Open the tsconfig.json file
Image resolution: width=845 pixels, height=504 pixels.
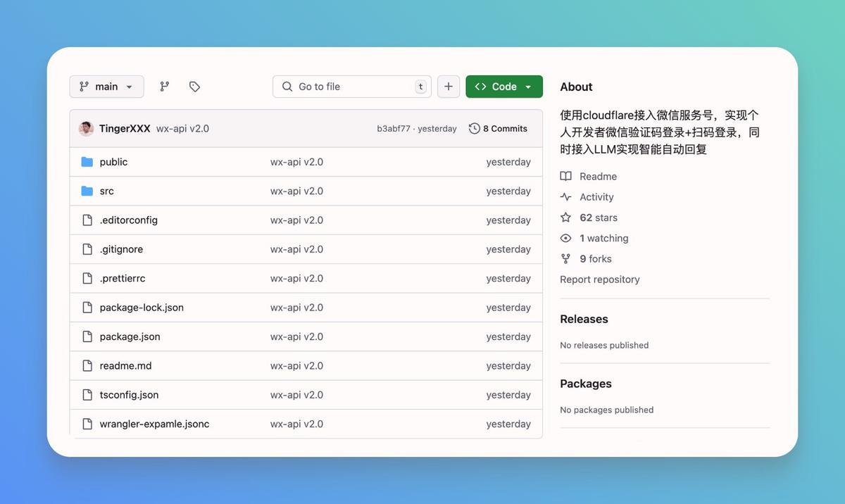pyautogui.click(x=130, y=395)
